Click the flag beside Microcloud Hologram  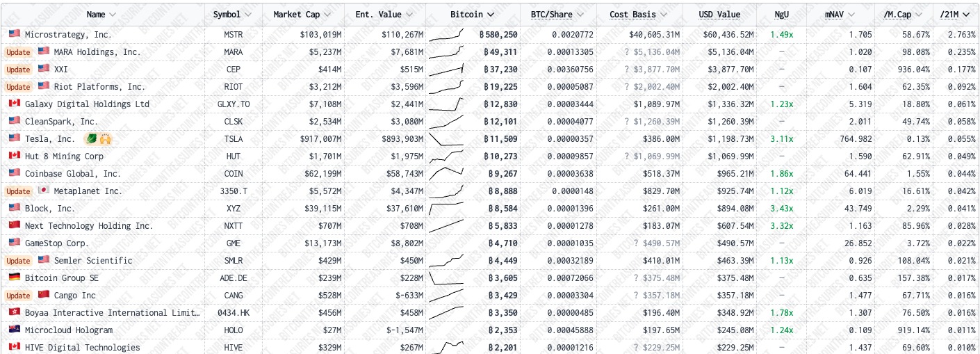15,330
